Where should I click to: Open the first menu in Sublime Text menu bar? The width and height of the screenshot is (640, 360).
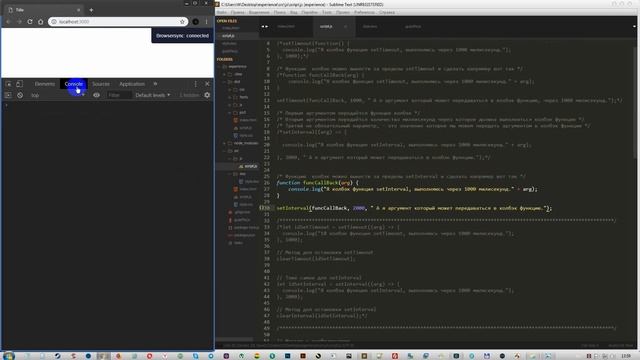click(221, 12)
